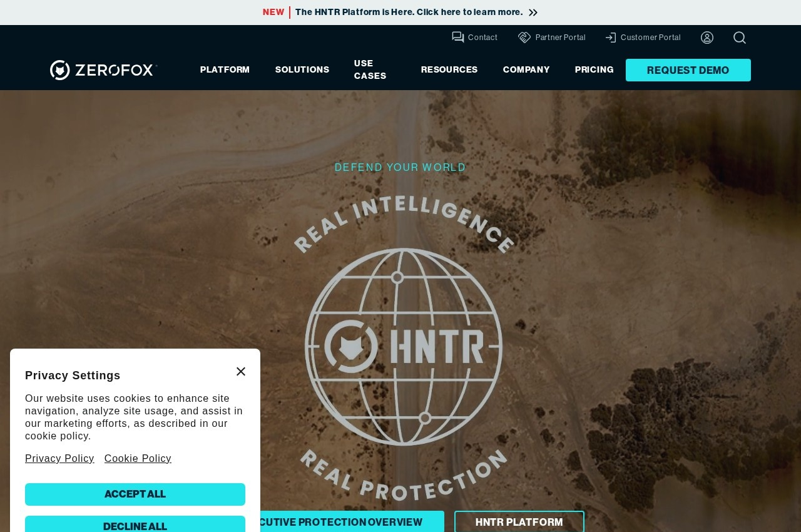Screen dimensions: 801x532
Task: Close the Privacy Settings popup
Action: tap(241, 371)
